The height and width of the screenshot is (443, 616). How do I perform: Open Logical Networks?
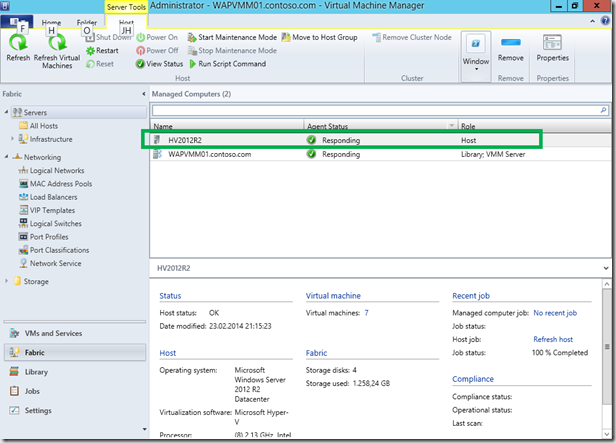click(x=51, y=170)
